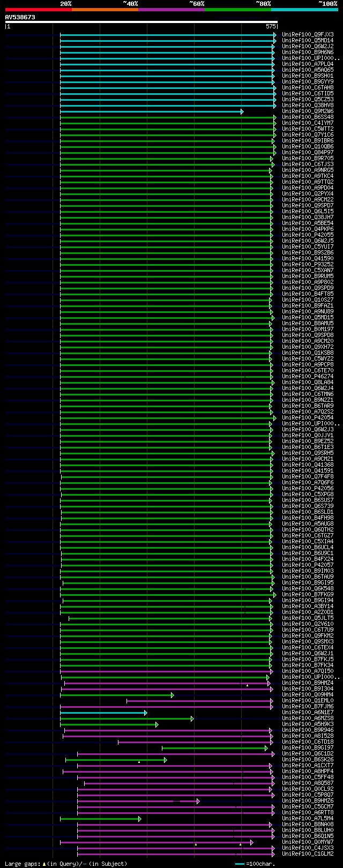
Task: Select the label UniRef100_A6MZS8
Action: tap(308, 719)
